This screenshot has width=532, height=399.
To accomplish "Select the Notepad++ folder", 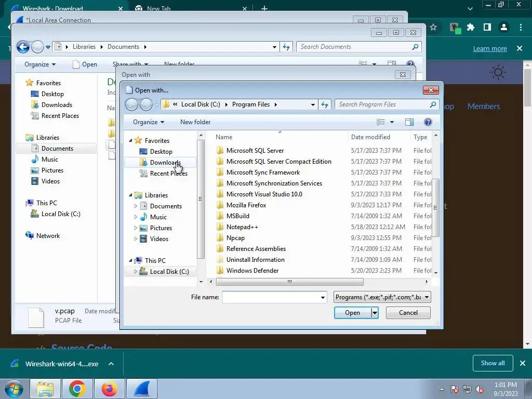I will 242,227.
